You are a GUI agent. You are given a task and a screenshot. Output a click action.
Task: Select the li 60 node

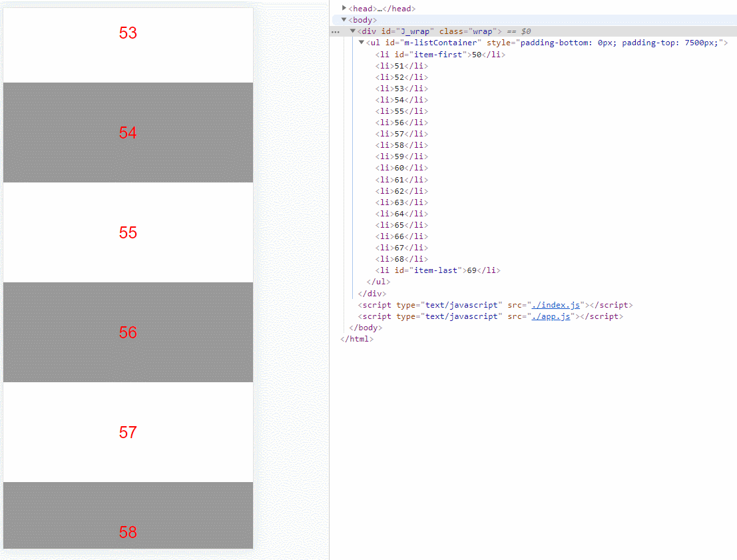tap(401, 168)
